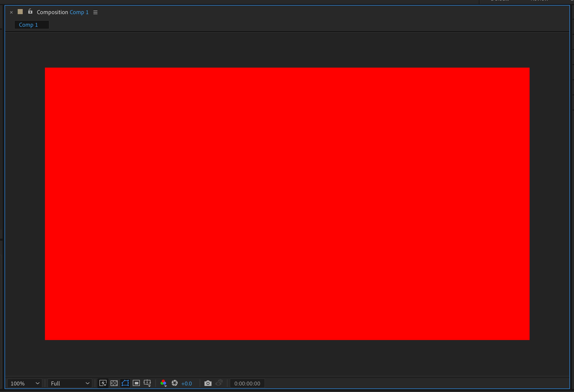574x392 pixels.
Task: Toggle the transparency grid
Action: pyautogui.click(x=114, y=383)
